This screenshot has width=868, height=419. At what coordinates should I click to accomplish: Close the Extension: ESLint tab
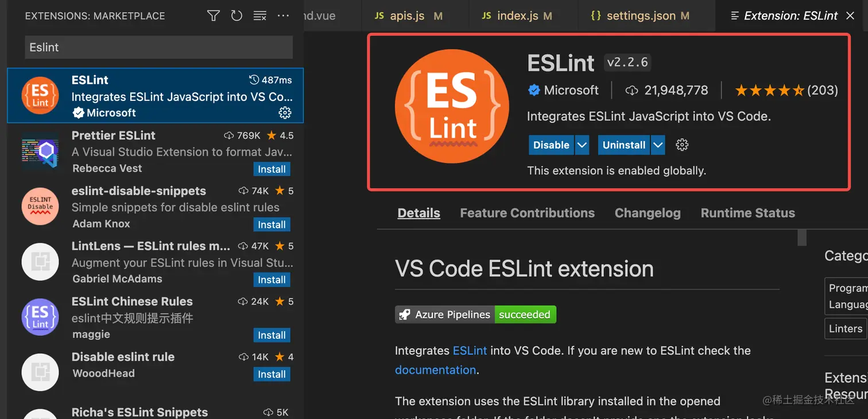pyautogui.click(x=850, y=15)
